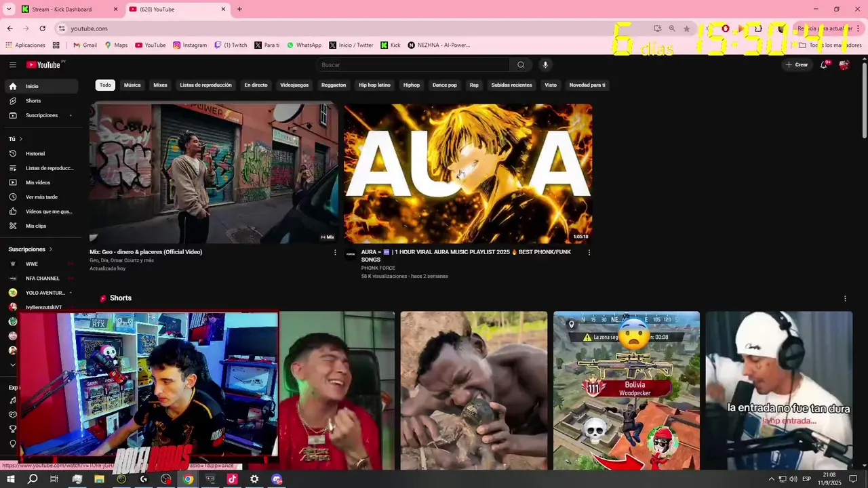The height and width of the screenshot is (488, 868).
Task: Open the tab search dropdown arrow
Action: point(9,9)
